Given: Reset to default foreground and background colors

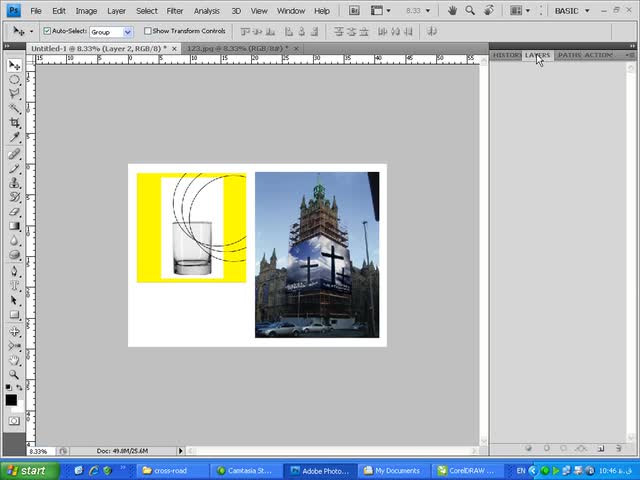Looking at the screenshot, I should 9,387.
